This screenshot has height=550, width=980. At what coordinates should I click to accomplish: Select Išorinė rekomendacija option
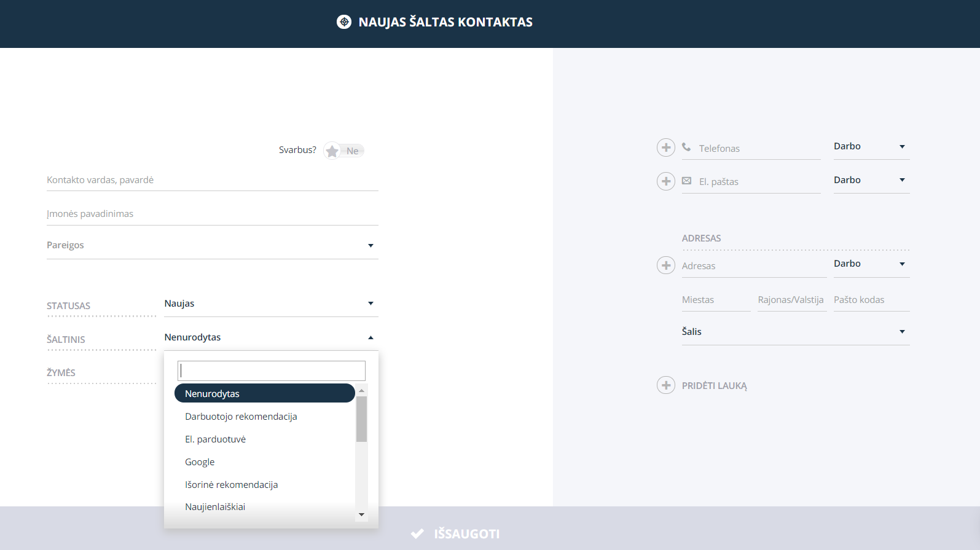[265, 484]
